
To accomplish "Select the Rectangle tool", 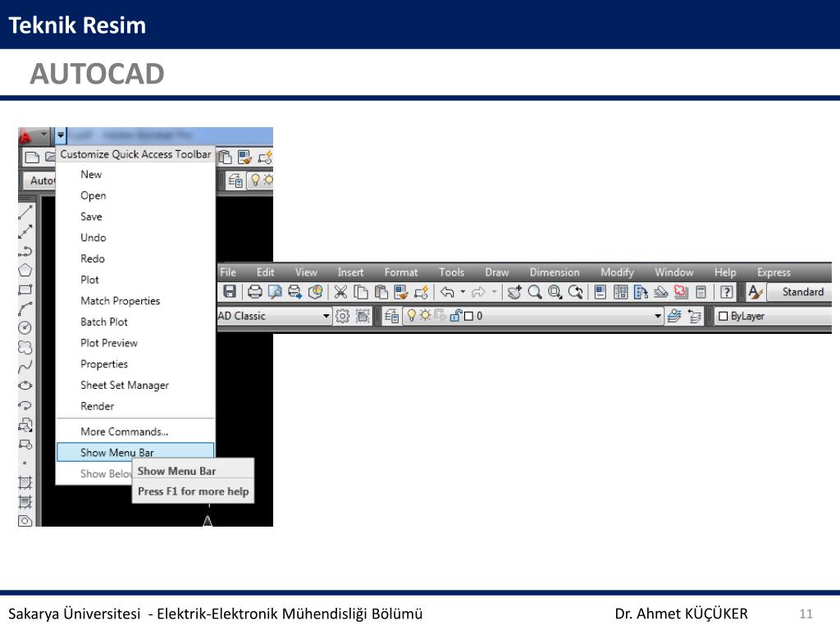I will (25, 290).
